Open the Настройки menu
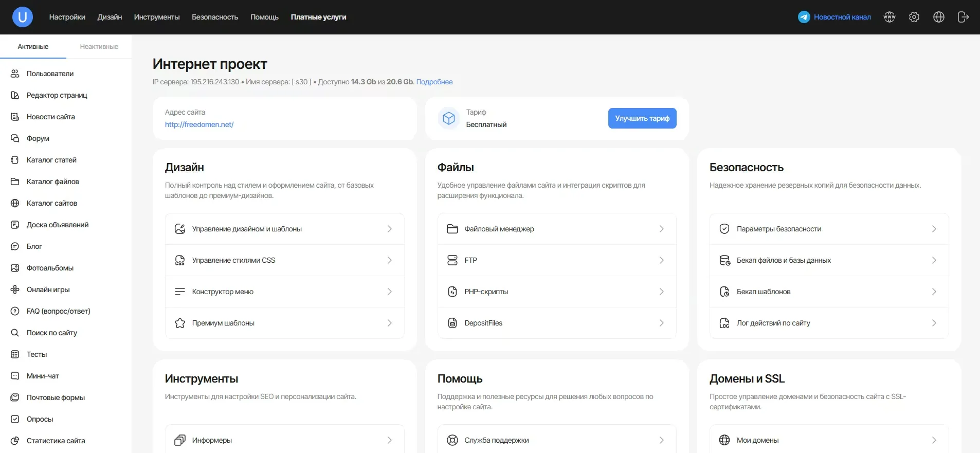Screen dimensions: 980x453 pyautogui.click(x=67, y=17)
